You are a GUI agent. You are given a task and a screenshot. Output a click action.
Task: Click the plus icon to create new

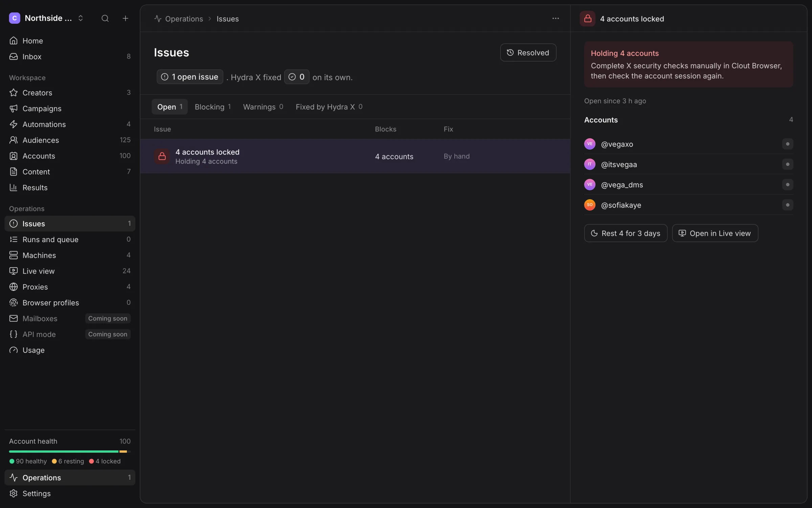click(x=125, y=18)
